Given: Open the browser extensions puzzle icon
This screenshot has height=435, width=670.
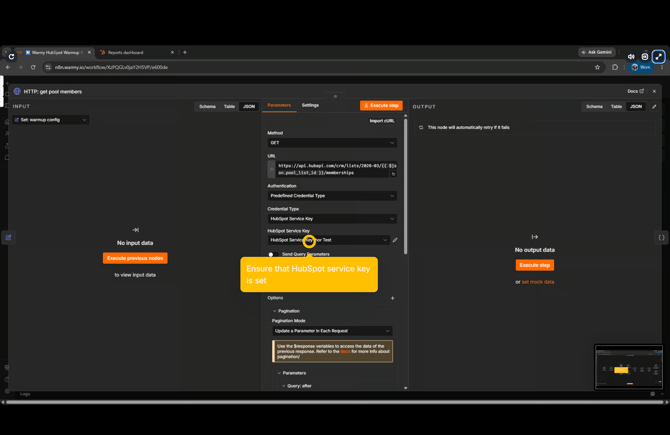Looking at the screenshot, I should click(x=615, y=67).
